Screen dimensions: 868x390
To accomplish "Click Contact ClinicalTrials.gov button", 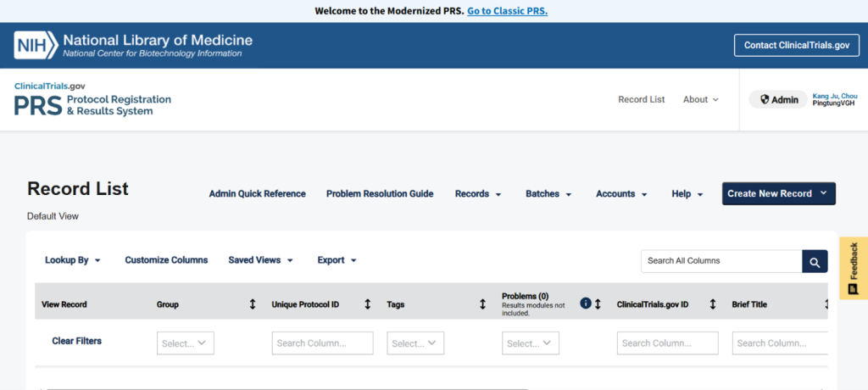I will [x=797, y=46].
